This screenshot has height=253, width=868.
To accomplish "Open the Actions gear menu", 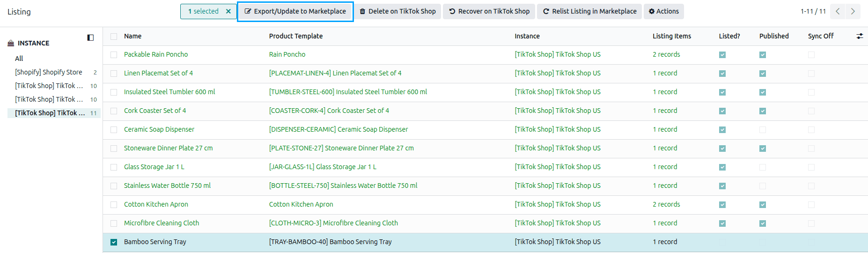I will click(664, 11).
